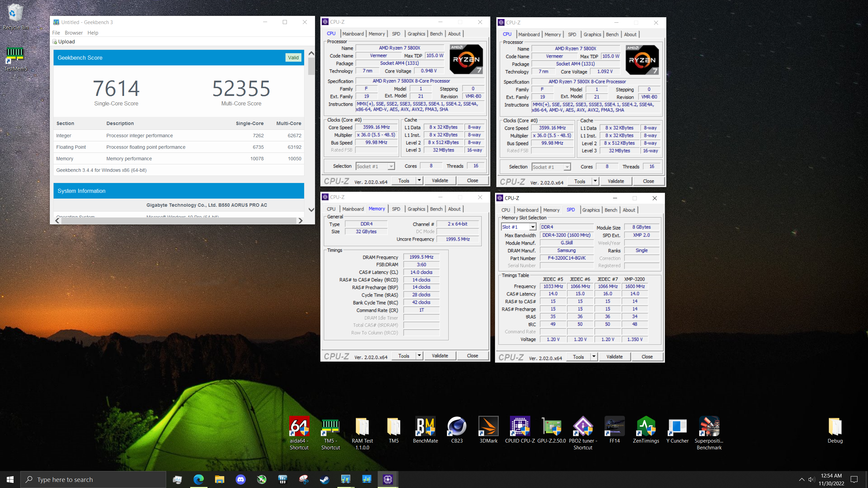The height and width of the screenshot is (488, 868).
Task: Show hidden system tray icons chevron
Action: point(802,479)
